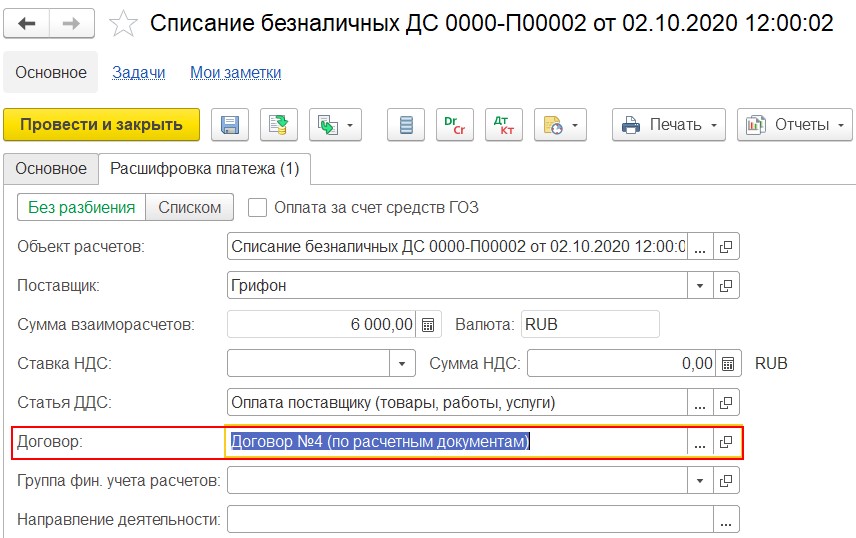Screen dimensions: 856x538
Task: Open the Расшифровка платежа tab
Action: click(x=205, y=169)
